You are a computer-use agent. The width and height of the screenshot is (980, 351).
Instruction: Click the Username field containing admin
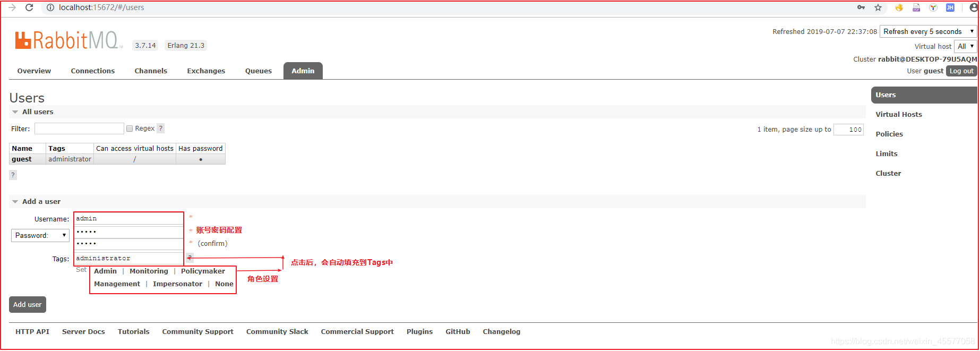(x=128, y=218)
